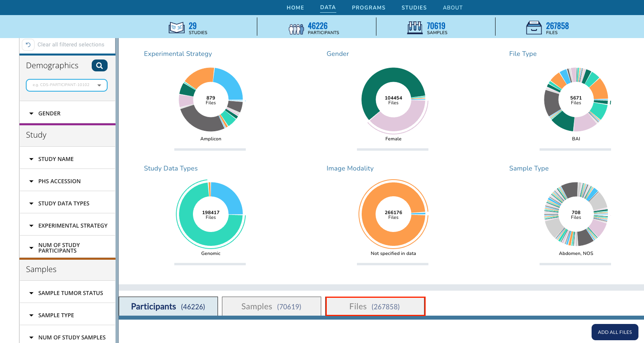Expand the PHS ACCESSION filter

tap(67, 181)
